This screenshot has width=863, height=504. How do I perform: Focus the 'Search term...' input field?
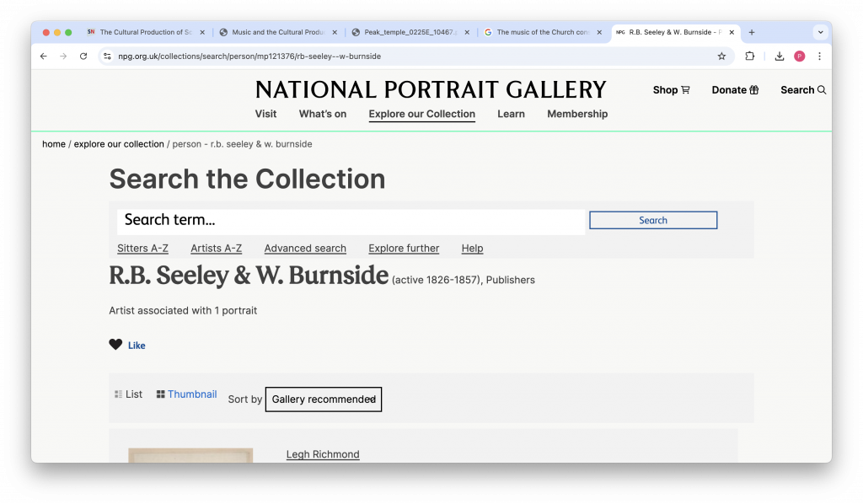[351, 220]
